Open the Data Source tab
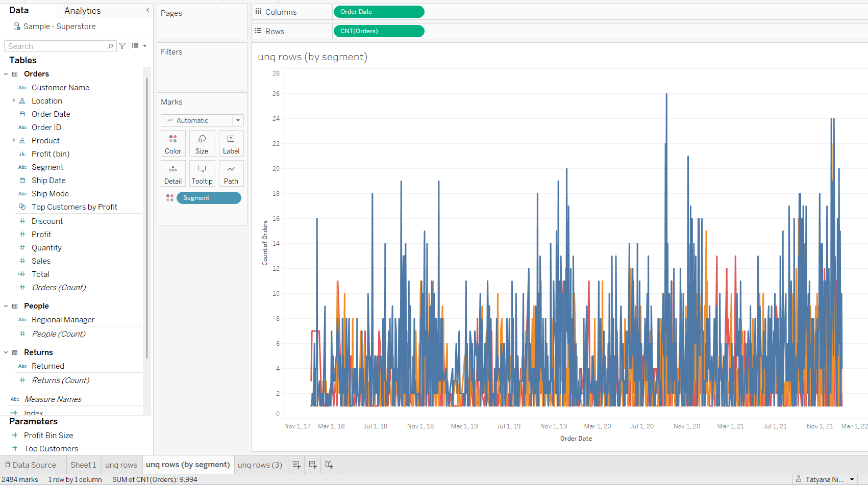The width and height of the screenshot is (868, 485). click(34, 464)
